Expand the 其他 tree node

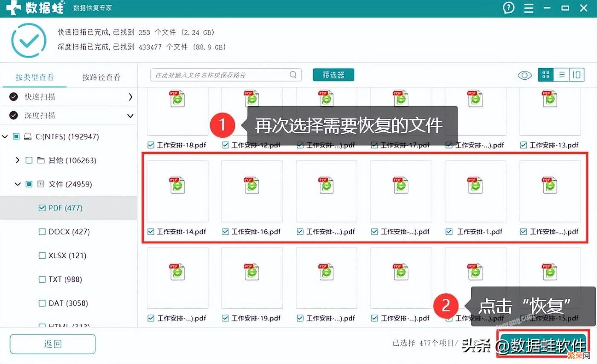click(17, 160)
